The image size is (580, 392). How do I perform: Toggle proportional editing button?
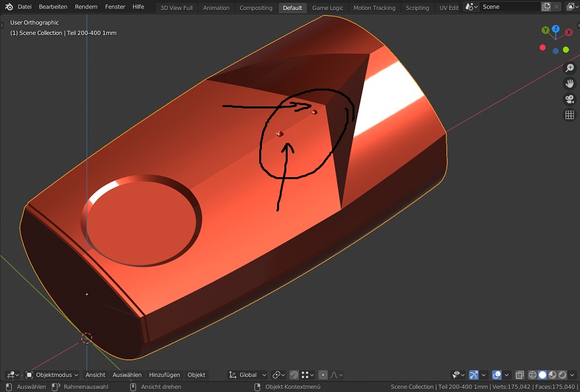pos(323,375)
